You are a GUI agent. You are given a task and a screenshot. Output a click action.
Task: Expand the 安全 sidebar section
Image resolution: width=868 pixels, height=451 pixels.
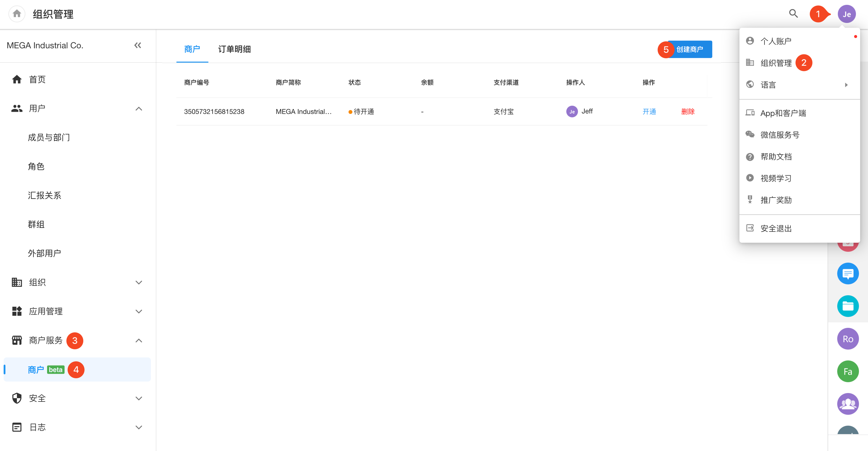tap(139, 398)
